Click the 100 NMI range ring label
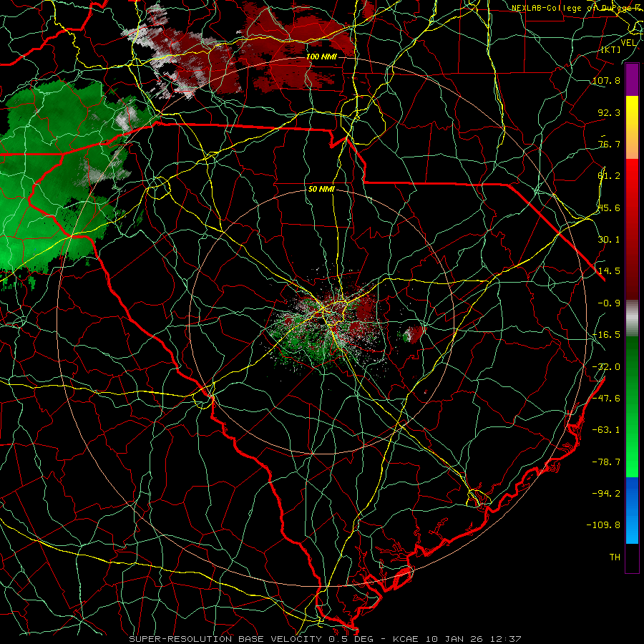The height and width of the screenshot is (644, 644). tap(321, 57)
